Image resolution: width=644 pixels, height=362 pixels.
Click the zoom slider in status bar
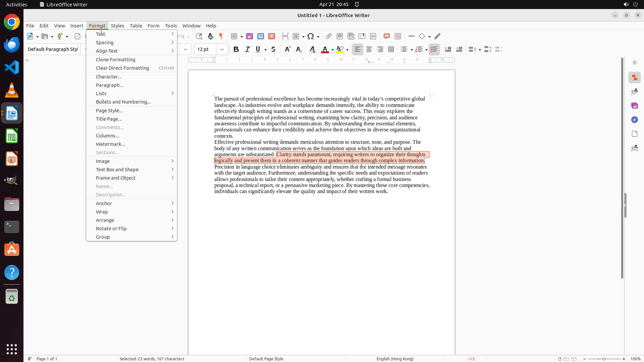(604, 359)
